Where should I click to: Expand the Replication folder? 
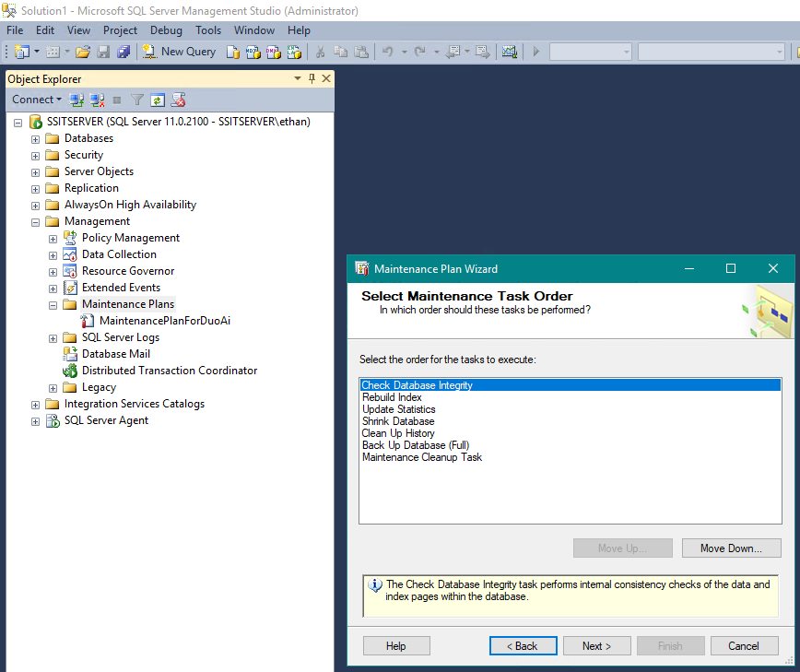[35, 189]
